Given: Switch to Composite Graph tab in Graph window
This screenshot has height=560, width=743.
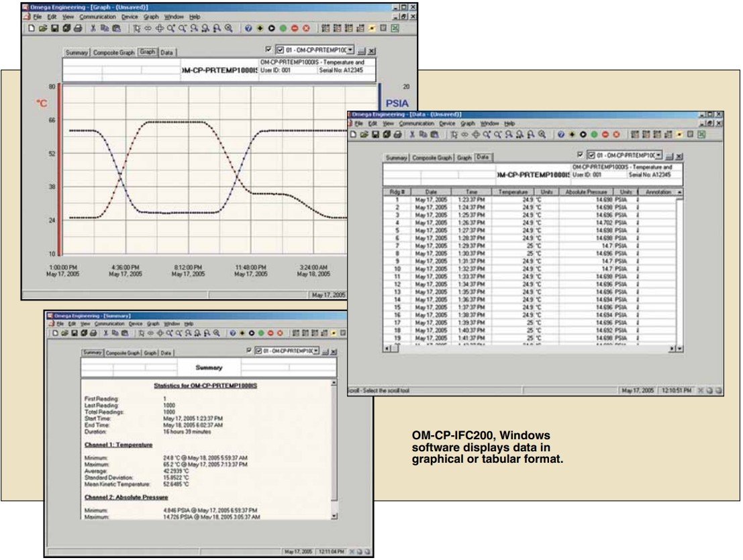Looking at the screenshot, I should 113,52.
